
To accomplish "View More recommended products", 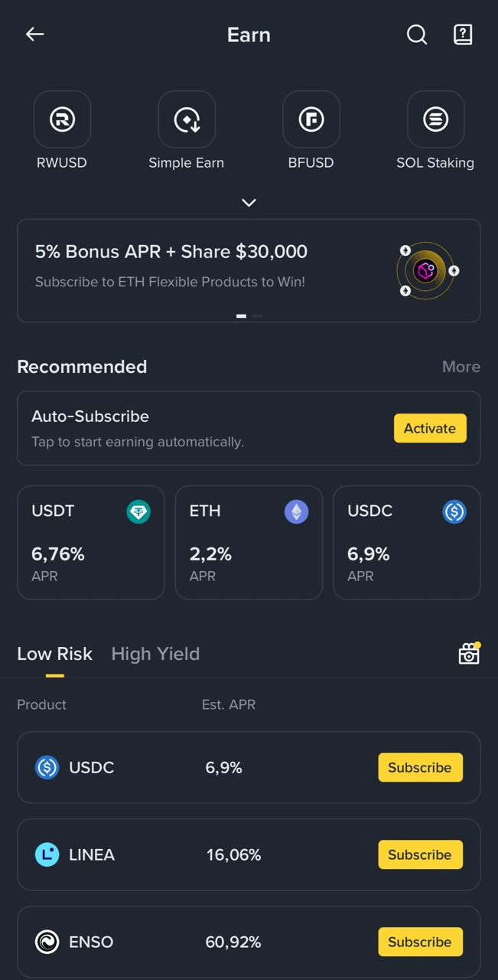I will point(461,367).
